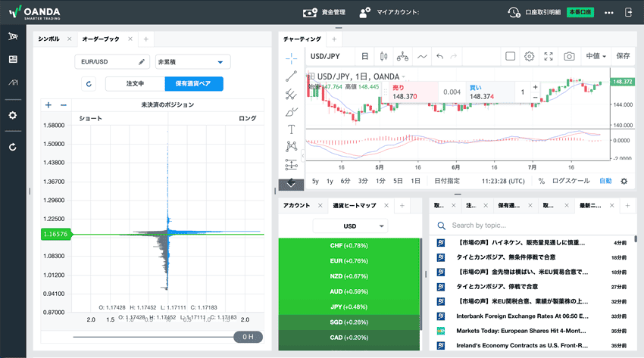Expand the USD/JPY chart legend arrow

coord(403,76)
